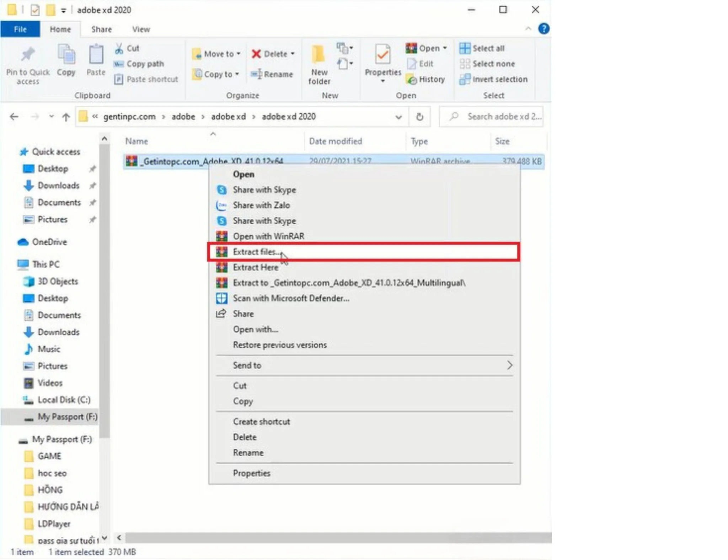Sort by Date modified column

tap(335, 141)
